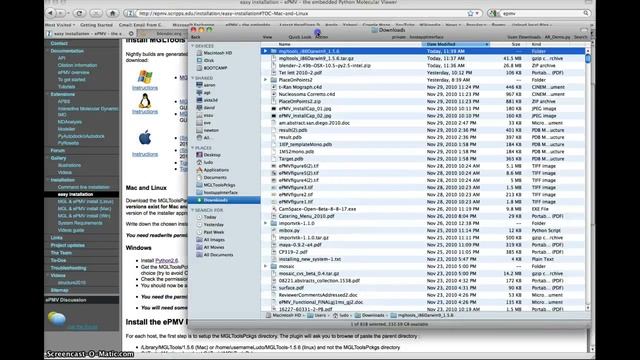
Task: Collapse the SEARCH FOR sidebar section
Action: click(x=193, y=210)
